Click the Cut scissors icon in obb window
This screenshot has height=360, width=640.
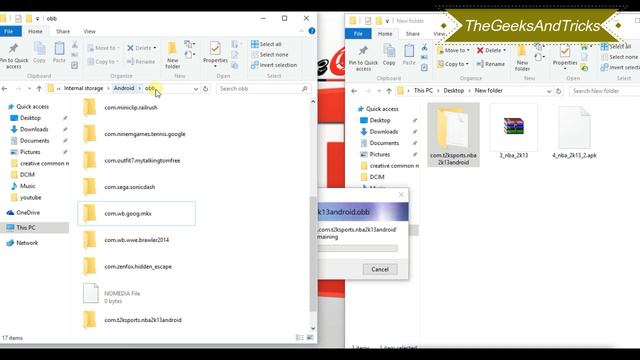click(75, 44)
